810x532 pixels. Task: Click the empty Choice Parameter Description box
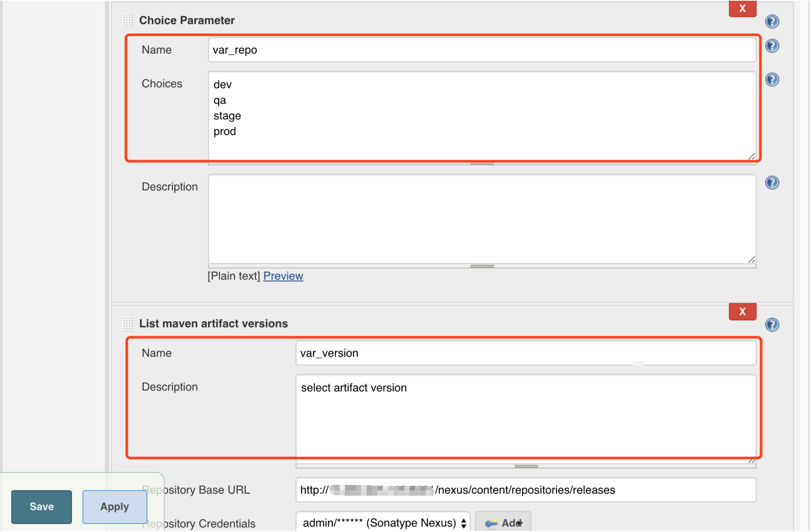[x=482, y=219]
